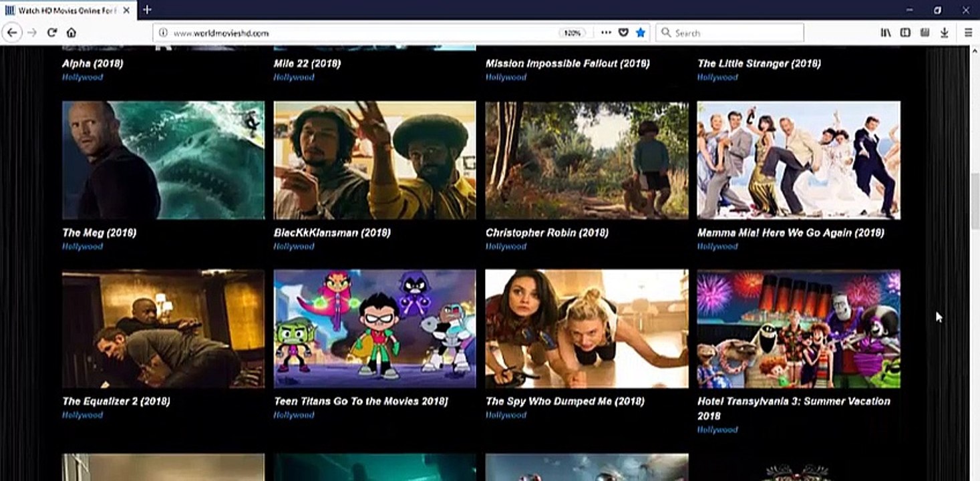Open the BlacKkKlansman poster thumbnail
Viewport: 980px width, 481px height.
[375, 160]
